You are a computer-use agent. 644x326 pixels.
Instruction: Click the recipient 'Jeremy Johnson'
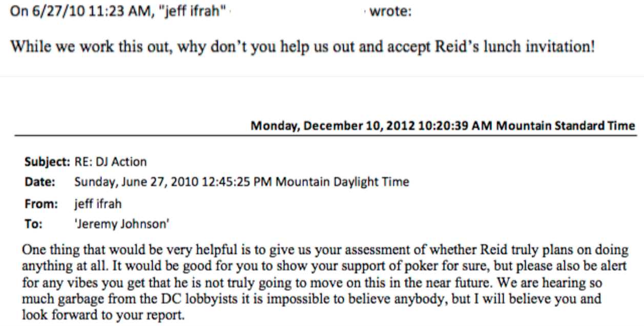pos(111,224)
